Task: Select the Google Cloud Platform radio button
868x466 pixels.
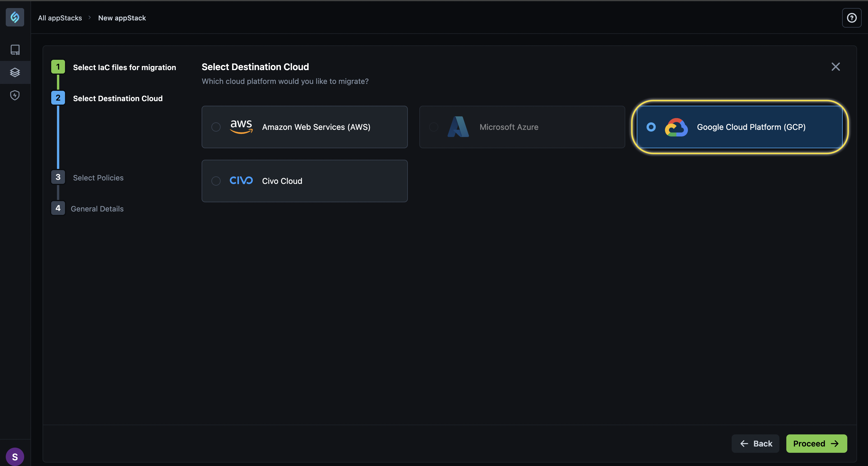Action: (651, 127)
